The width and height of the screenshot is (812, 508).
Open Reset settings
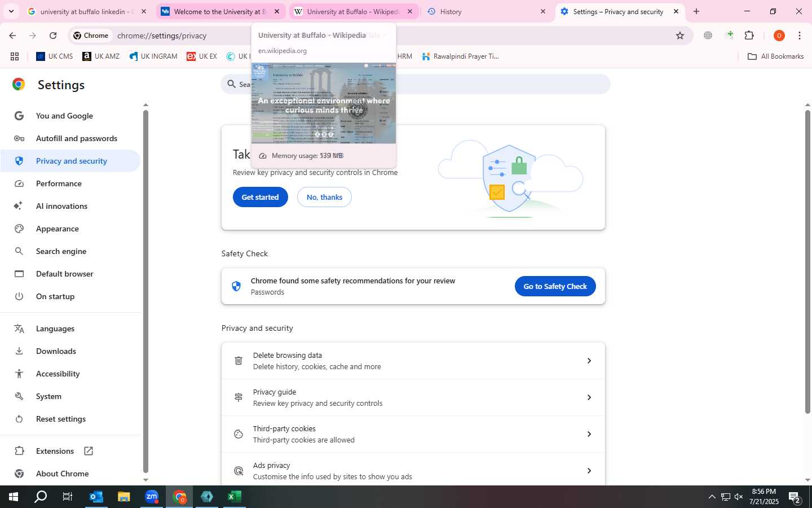click(70, 419)
